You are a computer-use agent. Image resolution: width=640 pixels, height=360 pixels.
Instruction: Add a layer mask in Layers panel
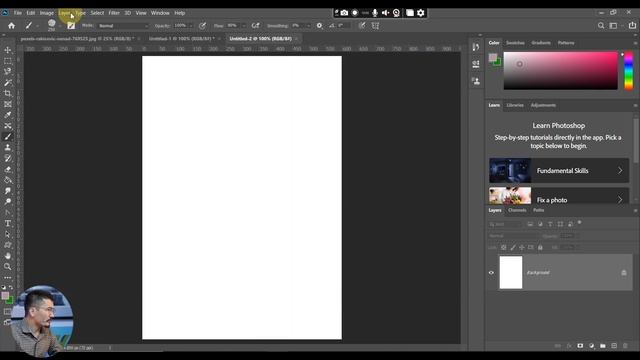coord(580,346)
